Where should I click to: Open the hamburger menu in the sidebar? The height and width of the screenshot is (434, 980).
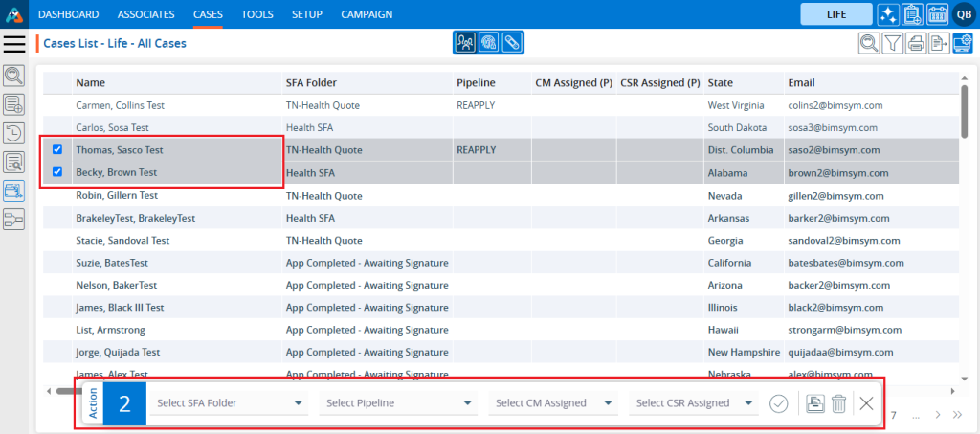point(14,43)
